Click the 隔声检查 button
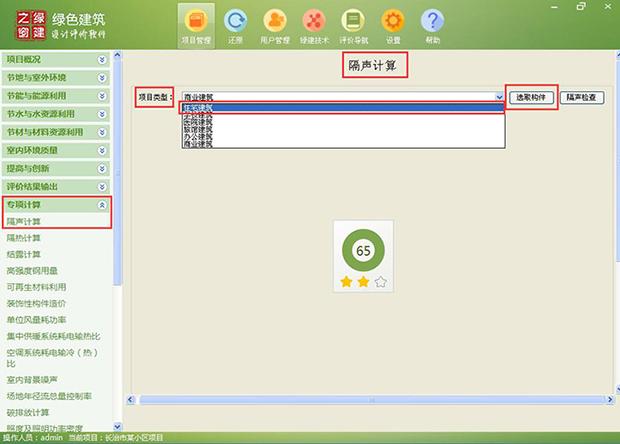620x444 pixels. click(582, 97)
